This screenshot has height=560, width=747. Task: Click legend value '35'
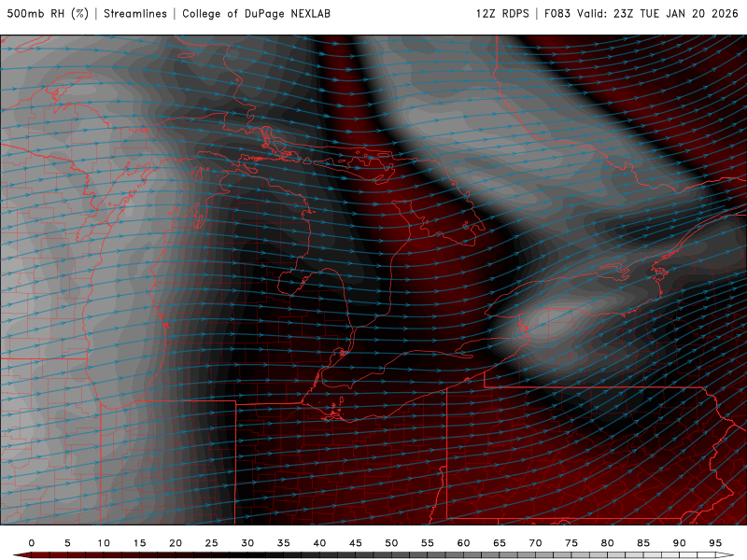pos(284,543)
